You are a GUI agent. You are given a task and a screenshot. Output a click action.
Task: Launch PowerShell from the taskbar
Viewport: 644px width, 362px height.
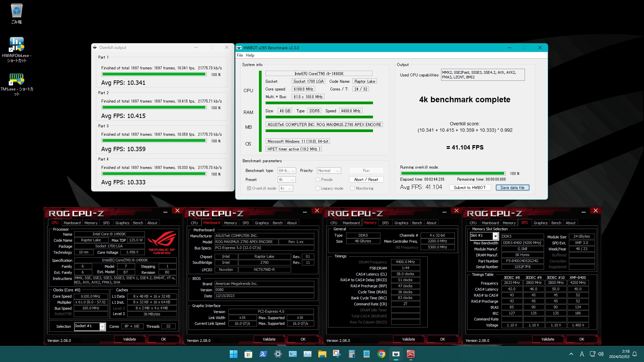coord(263,354)
